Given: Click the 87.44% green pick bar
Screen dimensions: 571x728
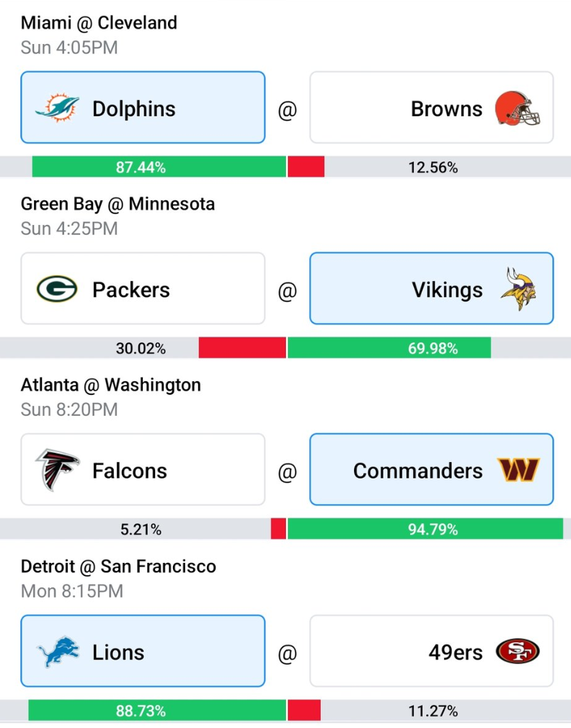Looking at the screenshot, I should [159, 167].
